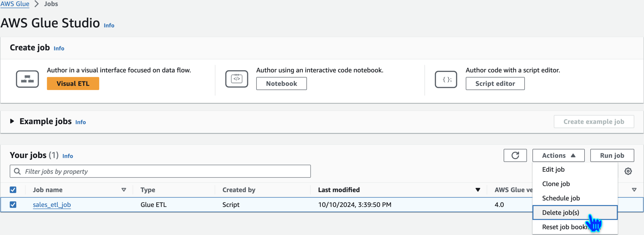
Task: Open Info link beside Your jobs
Action: tap(68, 156)
